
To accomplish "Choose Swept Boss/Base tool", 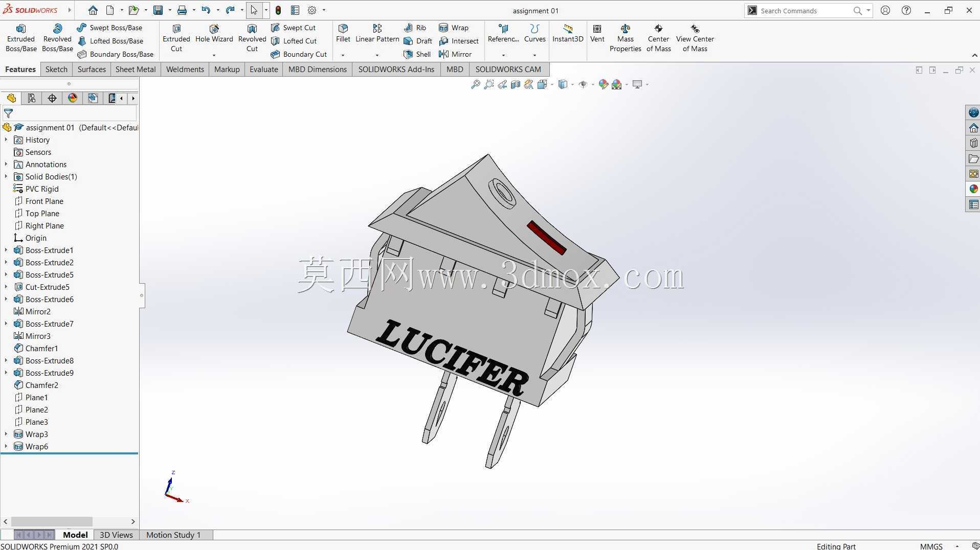I will (109, 28).
